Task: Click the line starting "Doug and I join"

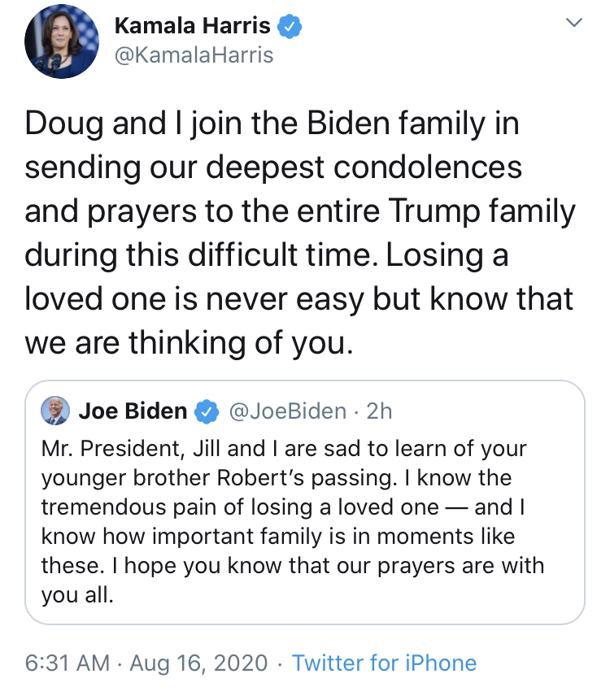Action: 272,124
